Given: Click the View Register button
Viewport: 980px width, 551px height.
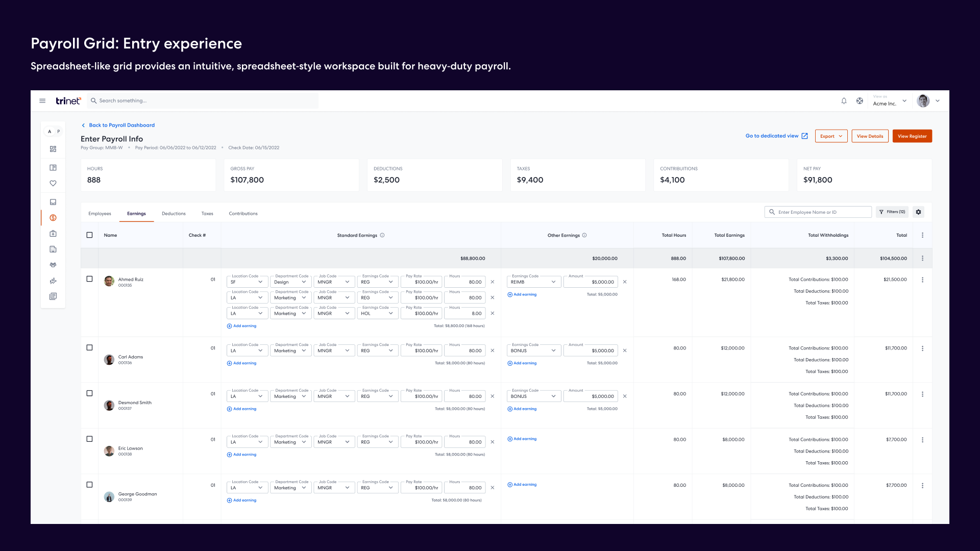Looking at the screenshot, I should click(912, 136).
